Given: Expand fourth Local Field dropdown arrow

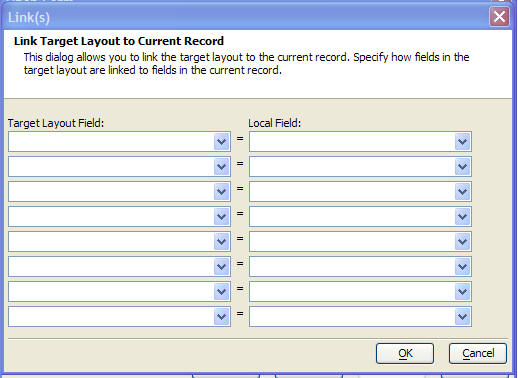Looking at the screenshot, I should (x=463, y=217).
